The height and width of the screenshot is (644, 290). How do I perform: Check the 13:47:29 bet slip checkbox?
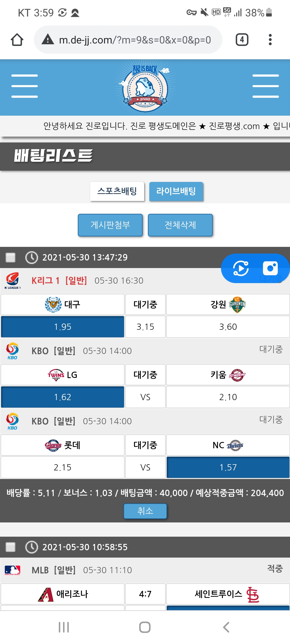[11, 258]
